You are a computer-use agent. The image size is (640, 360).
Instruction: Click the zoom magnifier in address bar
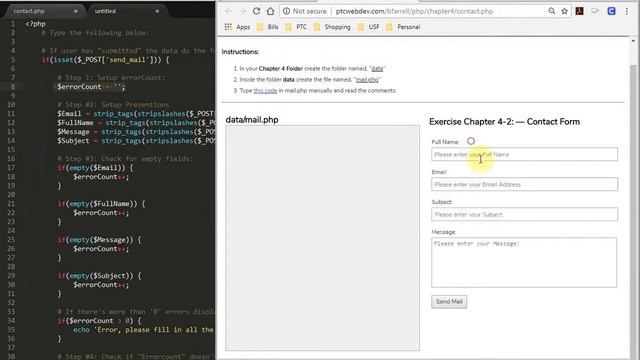(x=551, y=11)
